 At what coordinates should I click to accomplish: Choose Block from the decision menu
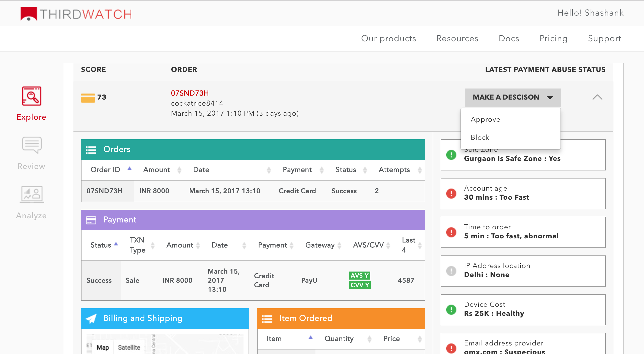pos(480,138)
